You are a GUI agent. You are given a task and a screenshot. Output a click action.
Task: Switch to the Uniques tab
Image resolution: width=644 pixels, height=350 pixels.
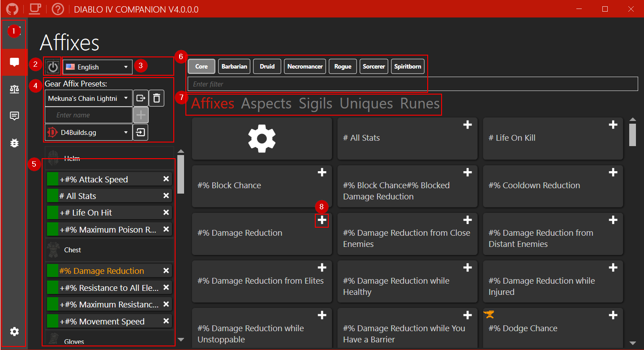(x=366, y=104)
